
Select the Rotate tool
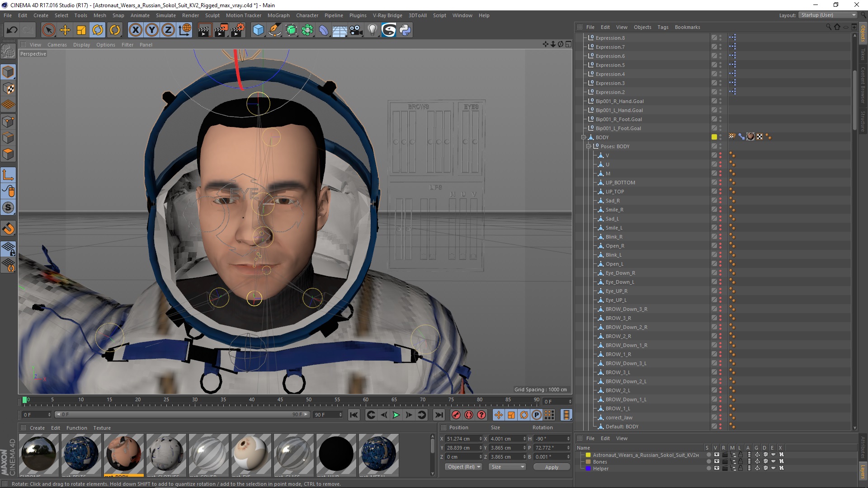pyautogui.click(x=98, y=30)
